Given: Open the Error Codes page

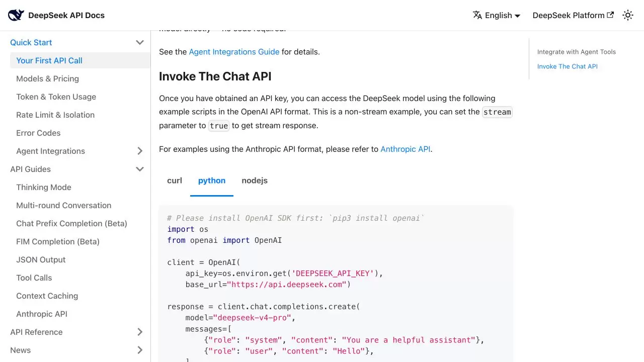Looking at the screenshot, I should (38, 133).
